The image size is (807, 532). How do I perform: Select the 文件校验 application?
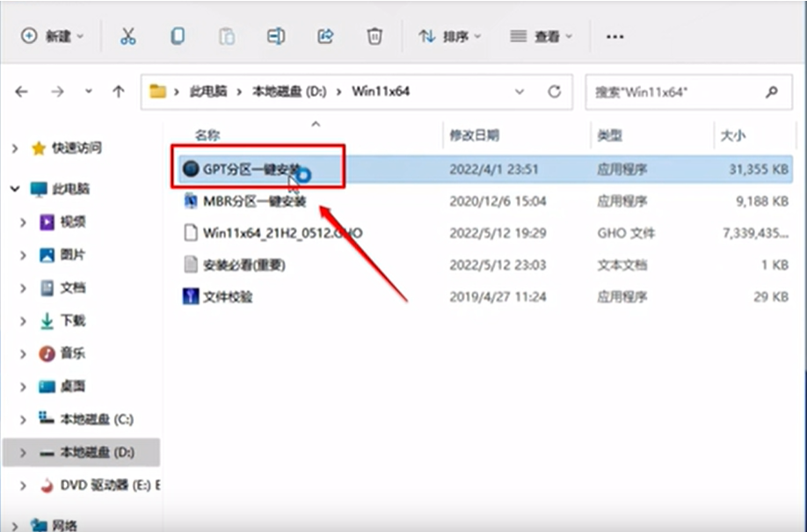point(486,296)
